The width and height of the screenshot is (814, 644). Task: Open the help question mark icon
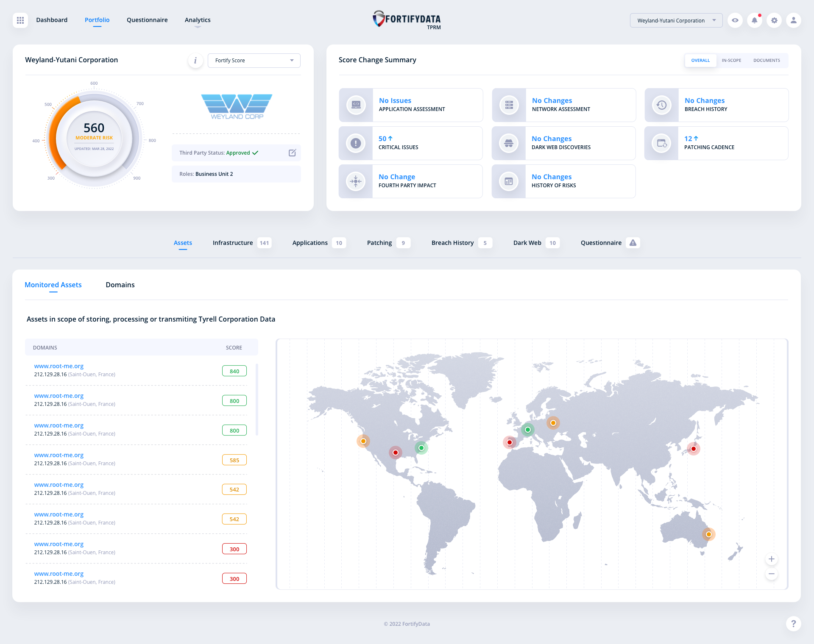[x=793, y=624]
